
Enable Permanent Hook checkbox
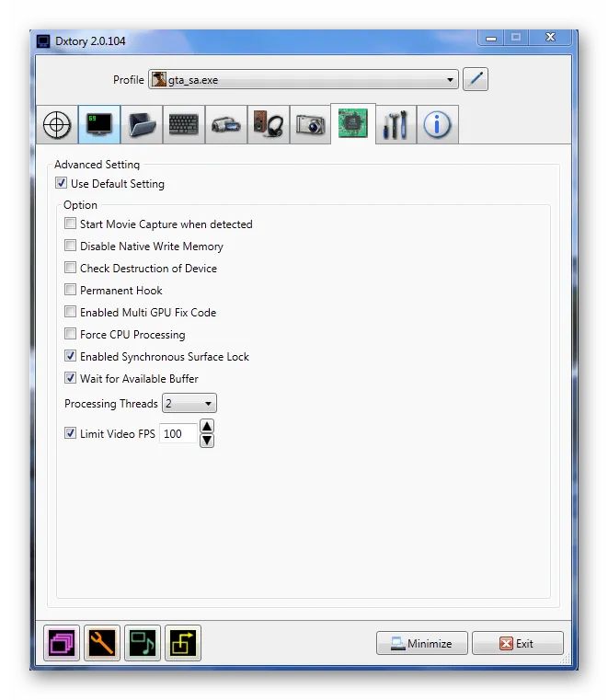pyautogui.click(x=71, y=291)
